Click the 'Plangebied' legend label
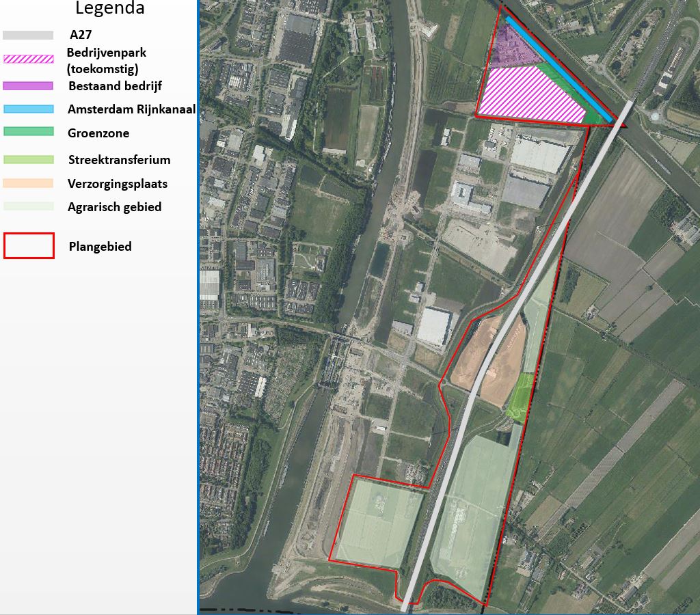This screenshot has width=700, height=615. coord(100,247)
